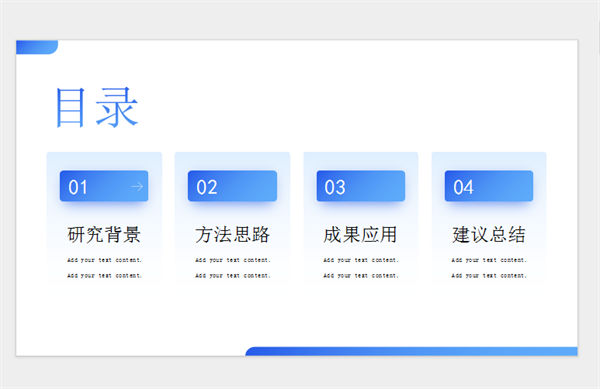
Task: Select the blue 01 section button
Action: (x=104, y=186)
